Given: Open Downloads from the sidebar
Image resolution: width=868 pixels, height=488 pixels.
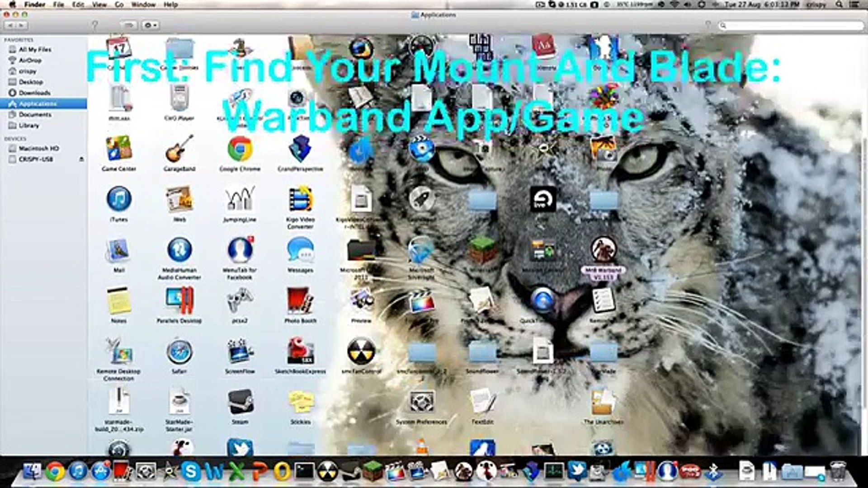Looking at the screenshot, I should pyautogui.click(x=34, y=93).
